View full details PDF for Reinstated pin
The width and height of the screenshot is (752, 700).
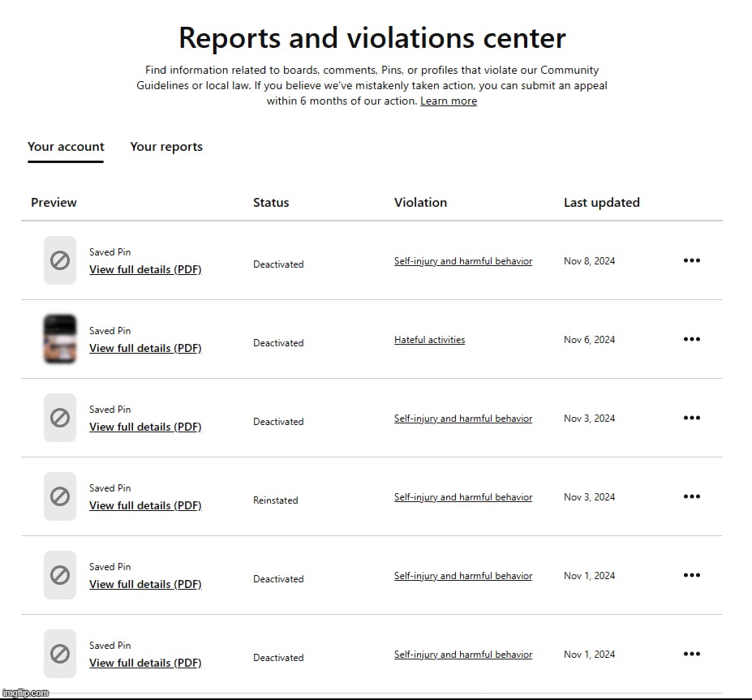pyautogui.click(x=145, y=505)
